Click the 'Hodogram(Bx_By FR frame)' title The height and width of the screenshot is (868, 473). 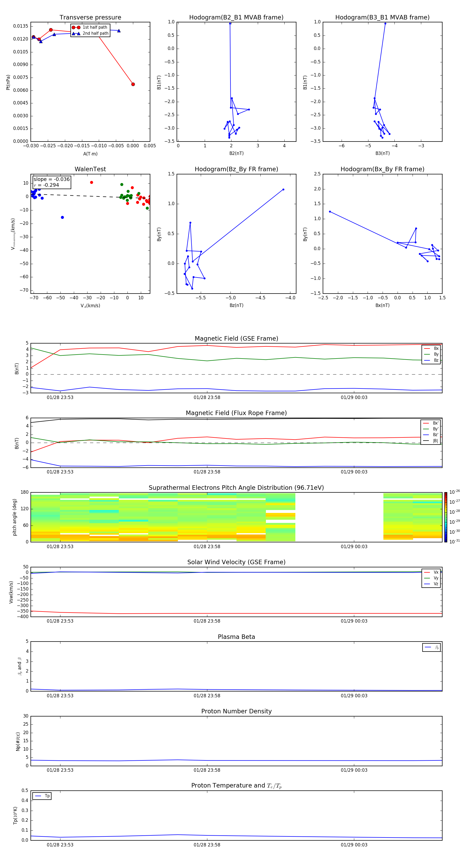382,169
